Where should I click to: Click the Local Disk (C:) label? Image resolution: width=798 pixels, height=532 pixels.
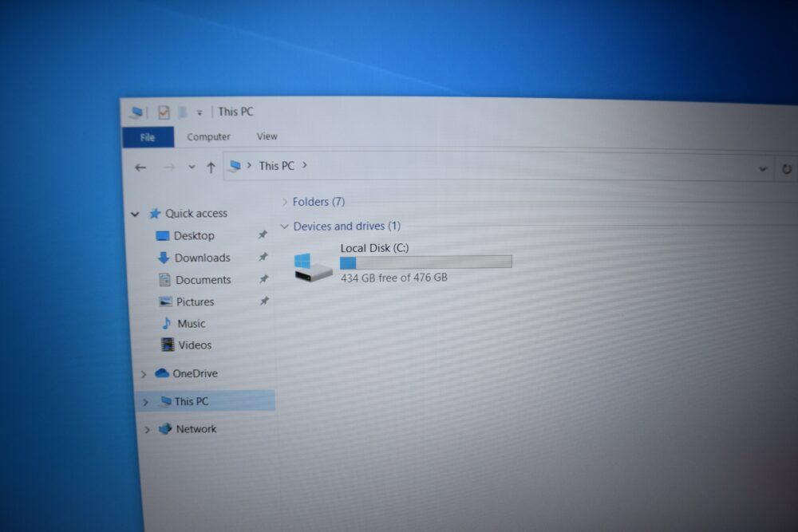(374, 248)
